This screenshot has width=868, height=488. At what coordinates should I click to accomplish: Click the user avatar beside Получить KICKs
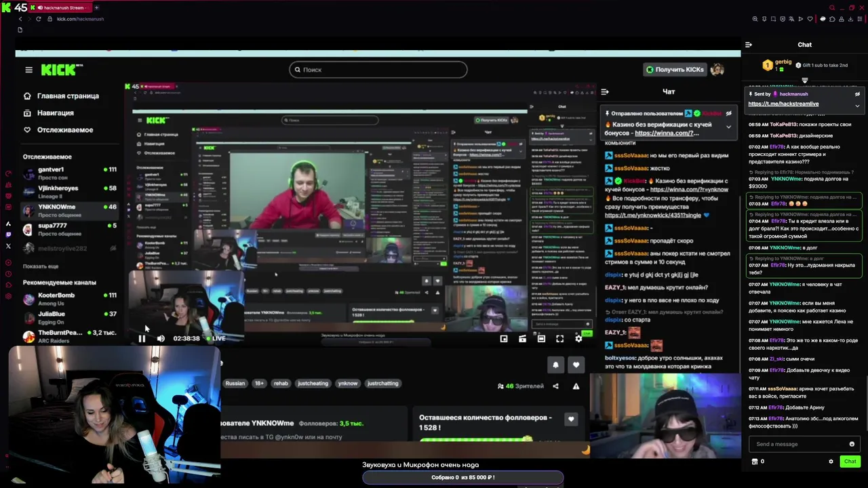(717, 69)
